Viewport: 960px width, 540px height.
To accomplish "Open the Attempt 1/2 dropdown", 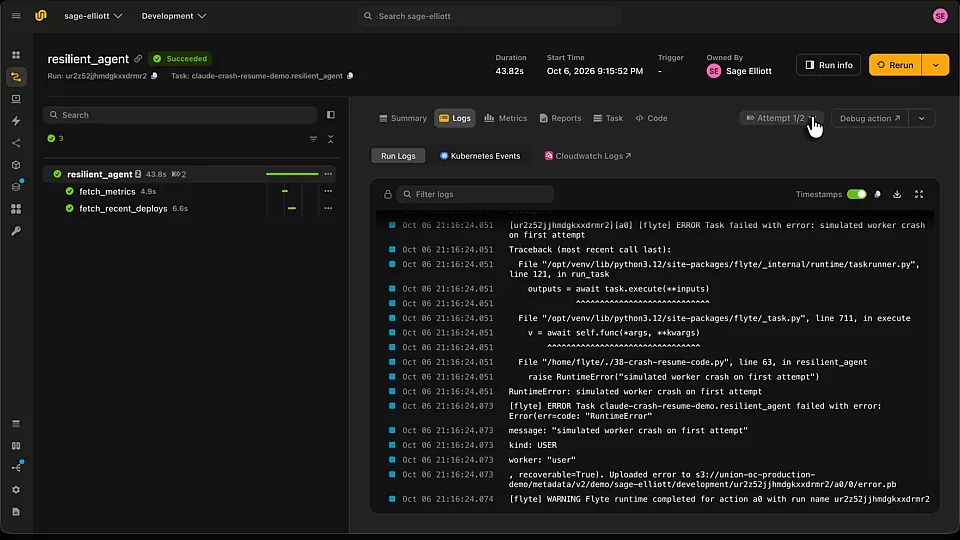I will tap(781, 118).
